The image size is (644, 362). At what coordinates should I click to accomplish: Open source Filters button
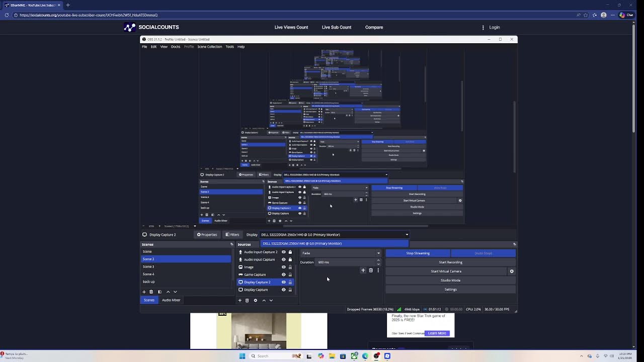click(232, 235)
